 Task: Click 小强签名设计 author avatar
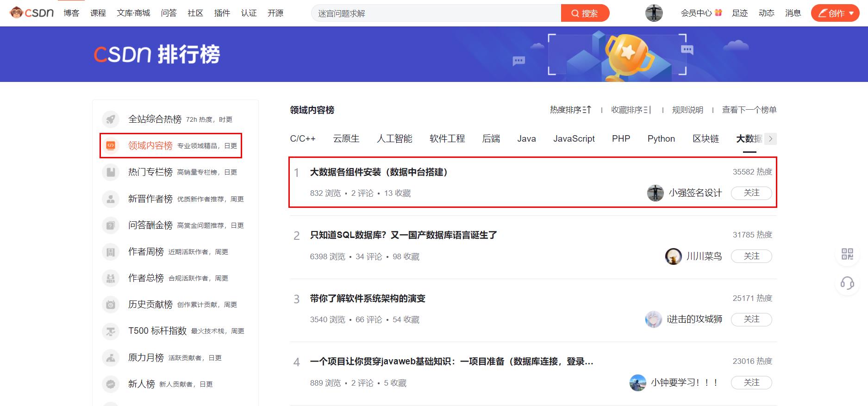pos(655,193)
